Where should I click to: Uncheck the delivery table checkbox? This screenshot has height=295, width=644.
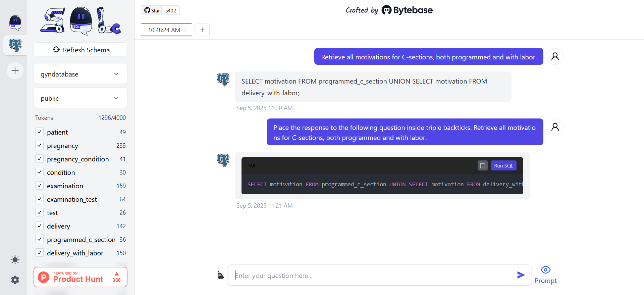[x=40, y=226]
